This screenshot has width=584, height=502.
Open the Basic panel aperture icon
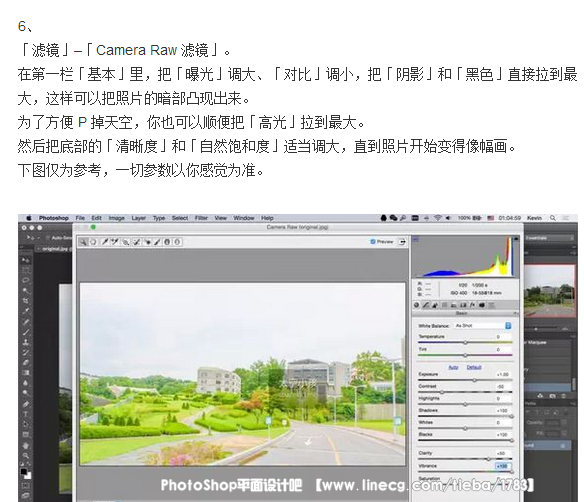[416, 305]
